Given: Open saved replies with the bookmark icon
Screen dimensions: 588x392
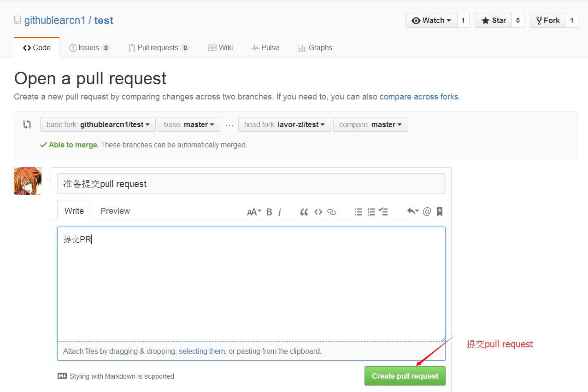Looking at the screenshot, I should click(439, 211).
